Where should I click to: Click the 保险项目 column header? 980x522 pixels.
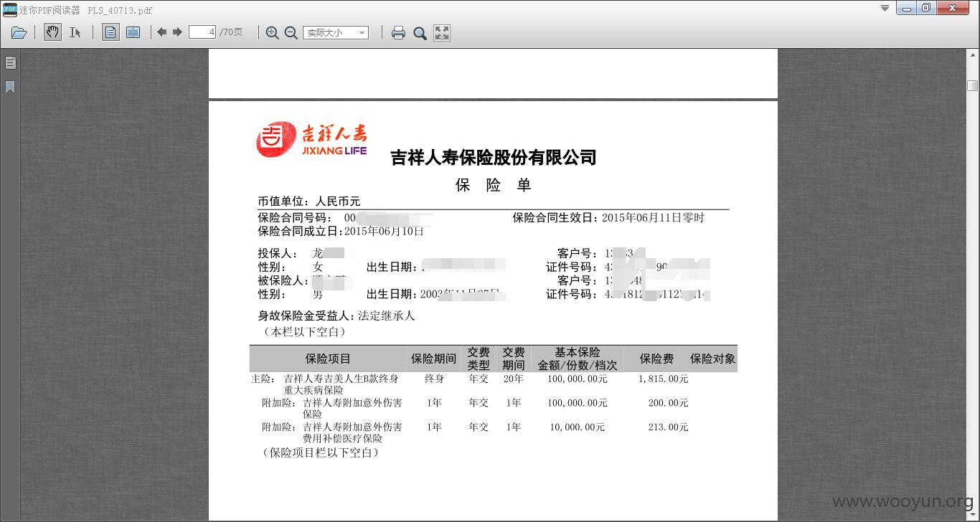pos(328,359)
